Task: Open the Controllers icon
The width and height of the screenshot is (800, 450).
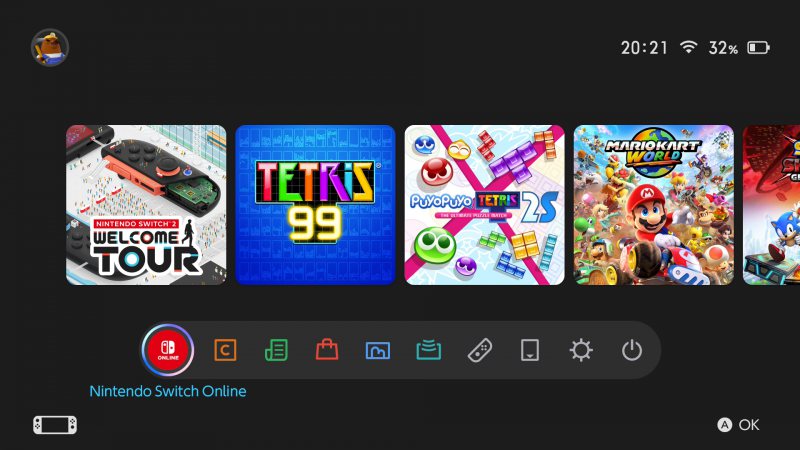Action: (x=480, y=351)
